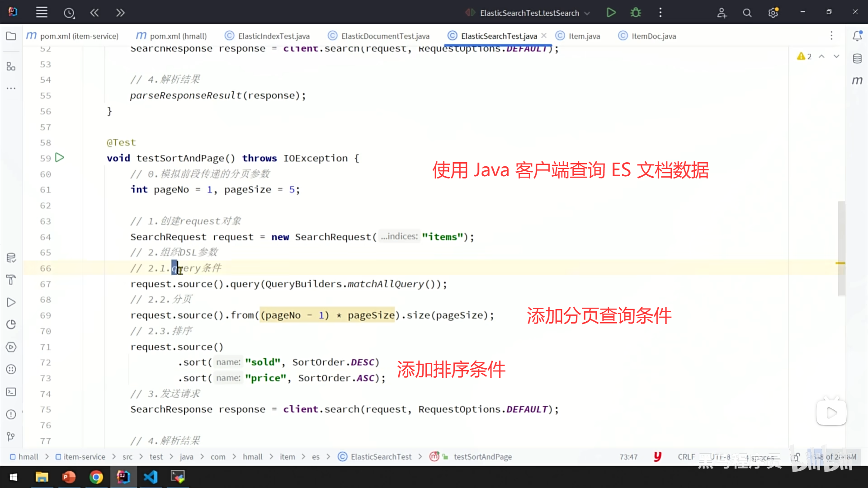Run the ElasticSearchTest.testSearch configuration

(x=611, y=13)
